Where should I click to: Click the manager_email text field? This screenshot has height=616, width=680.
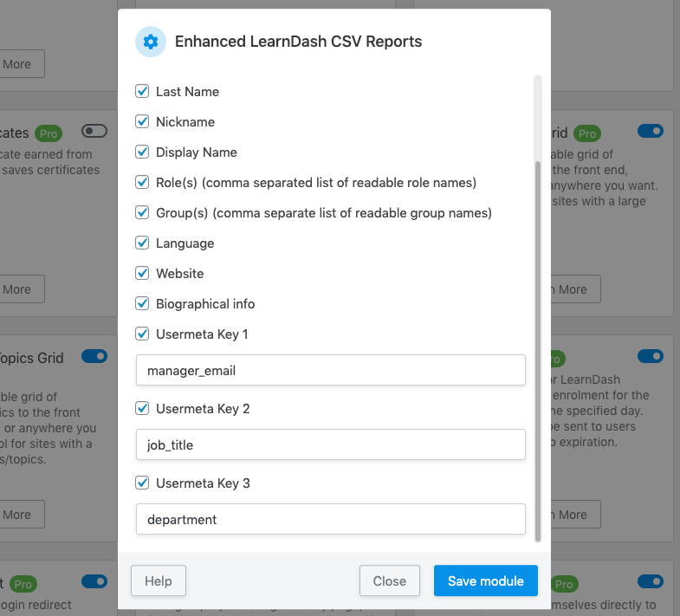click(331, 370)
